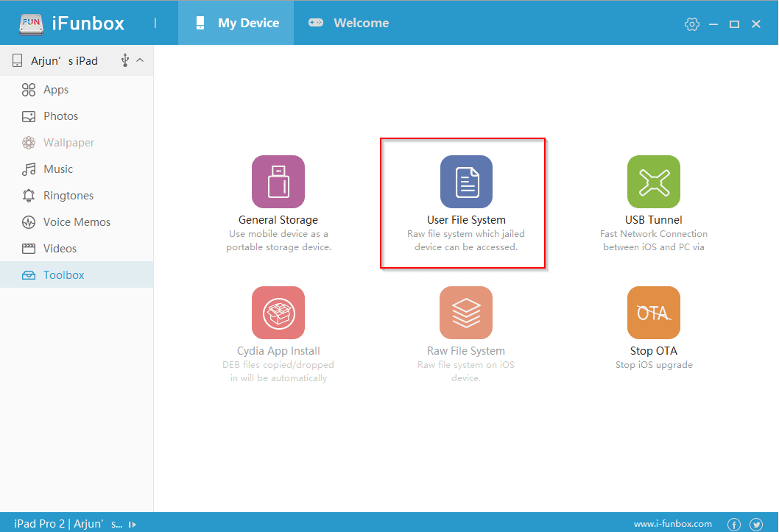Click the Apps sidebar icon
This screenshot has width=779, height=532.
pos(29,90)
